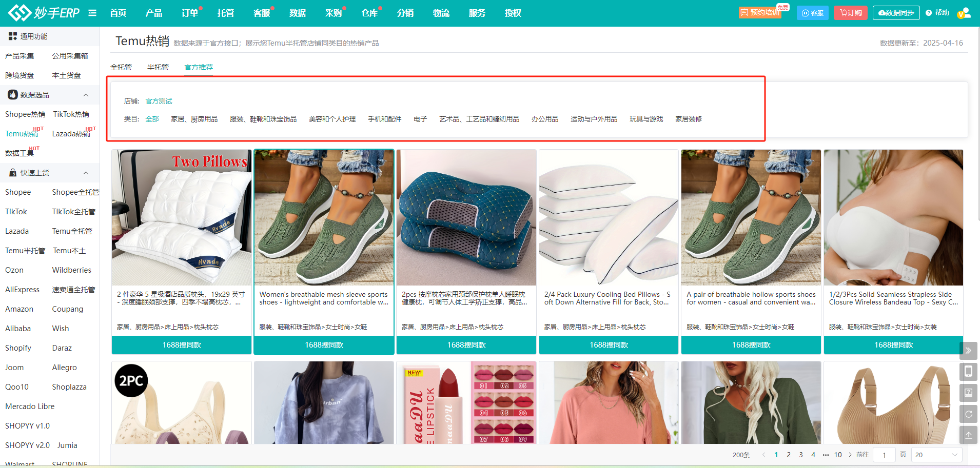Expand the floating toolbar double-chevron icon
Screen dimensions: 980x468
pyautogui.click(x=968, y=351)
